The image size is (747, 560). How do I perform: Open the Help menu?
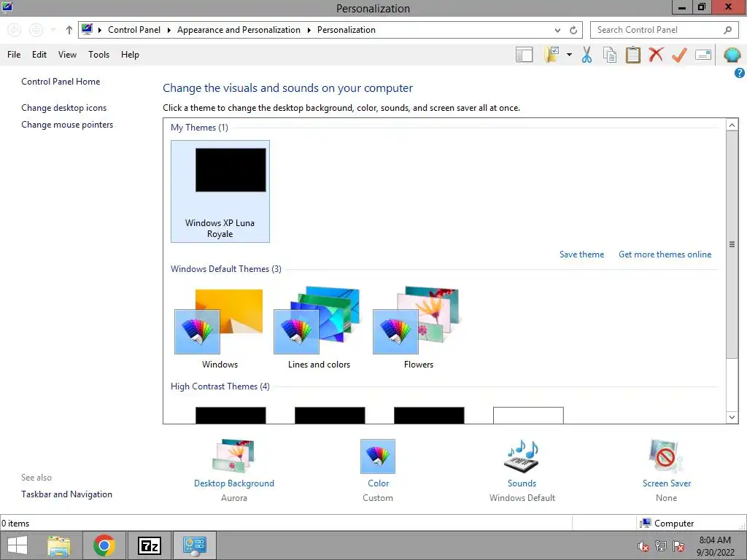click(130, 54)
